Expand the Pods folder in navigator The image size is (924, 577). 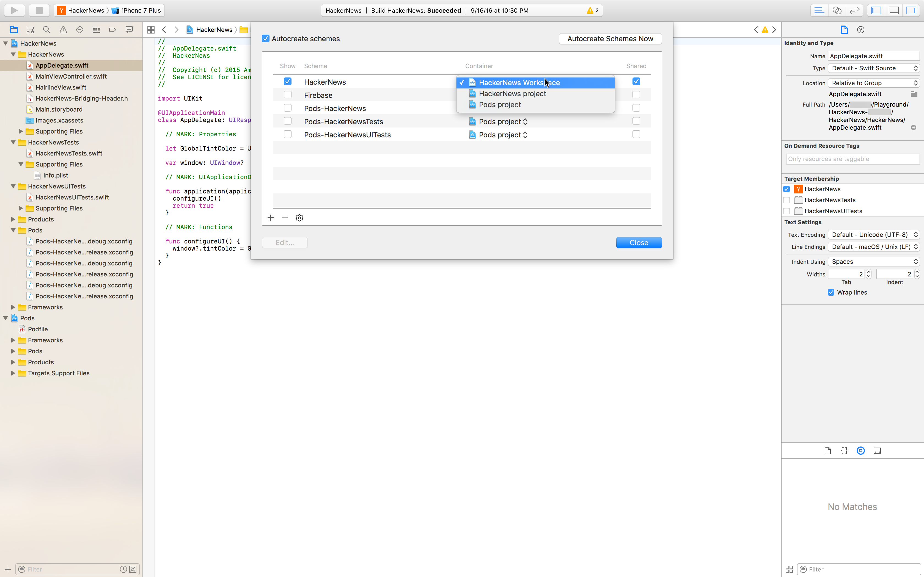coord(13,351)
